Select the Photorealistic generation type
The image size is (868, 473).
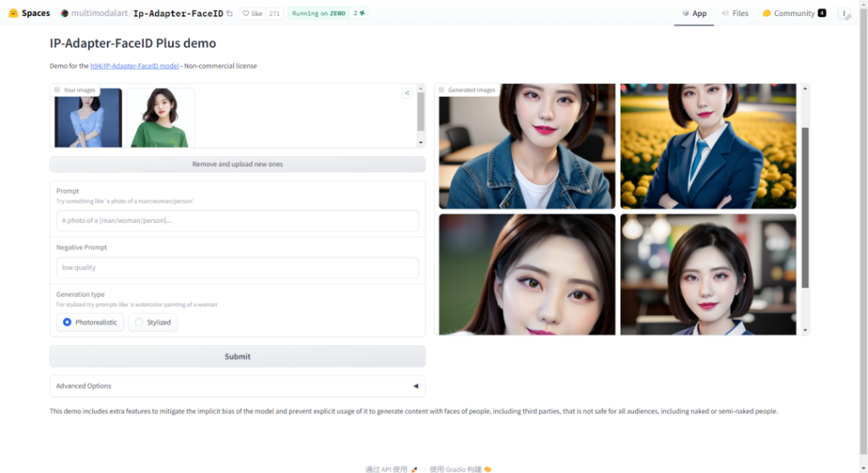coord(90,322)
